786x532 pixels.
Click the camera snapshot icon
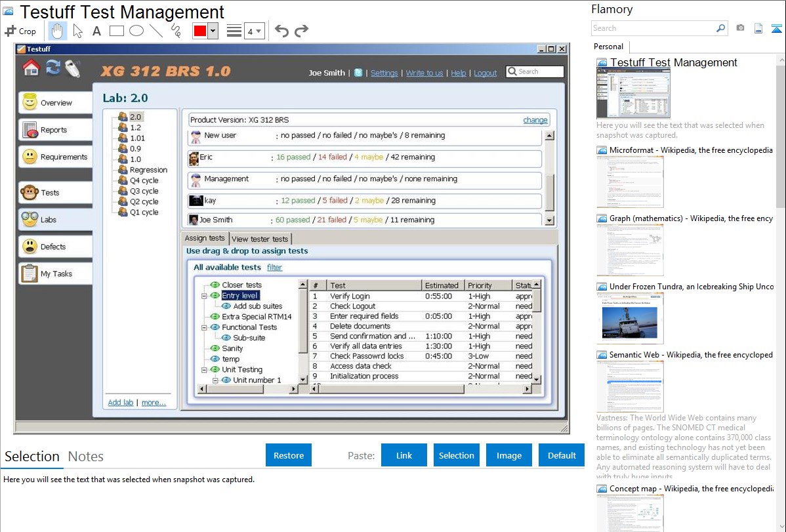tap(740, 28)
